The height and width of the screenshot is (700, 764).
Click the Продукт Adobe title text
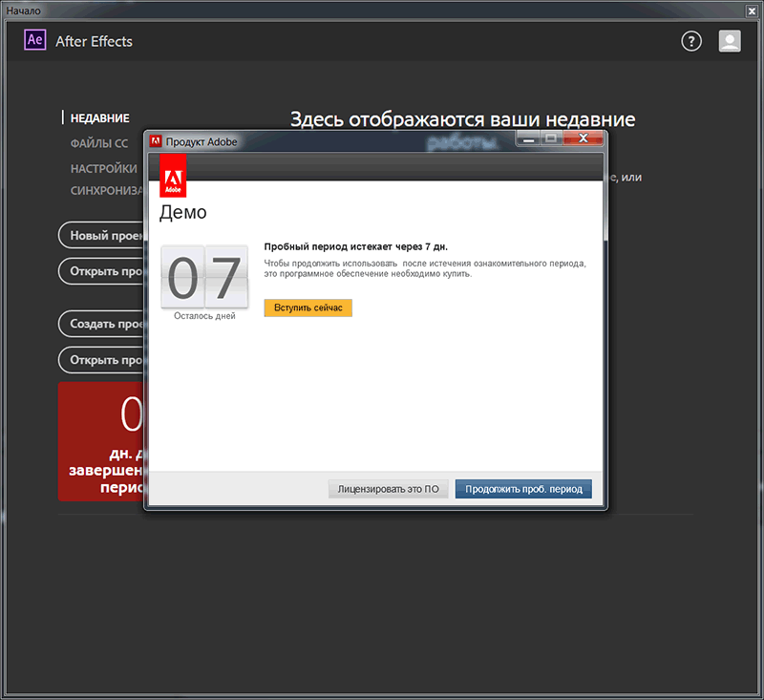[x=202, y=141]
